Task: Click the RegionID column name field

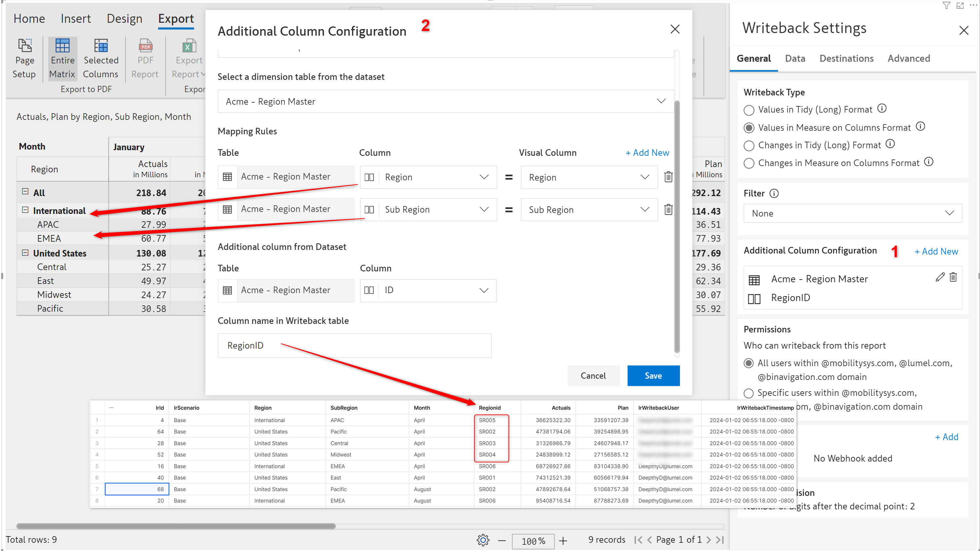Action: click(x=354, y=346)
